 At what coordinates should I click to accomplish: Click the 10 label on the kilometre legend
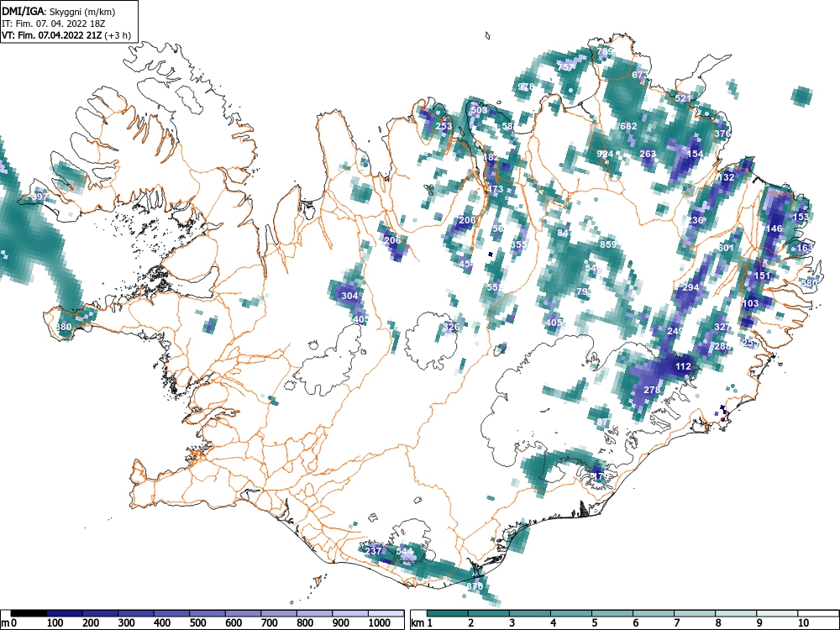pyautogui.click(x=803, y=623)
